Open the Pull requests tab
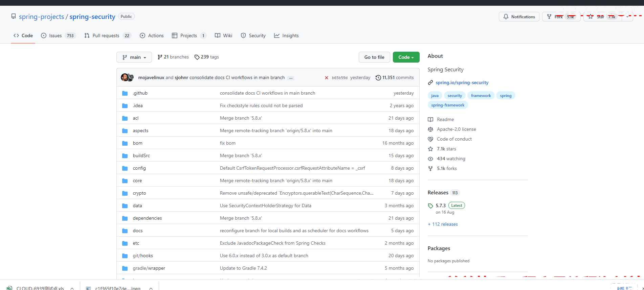 (x=107, y=35)
